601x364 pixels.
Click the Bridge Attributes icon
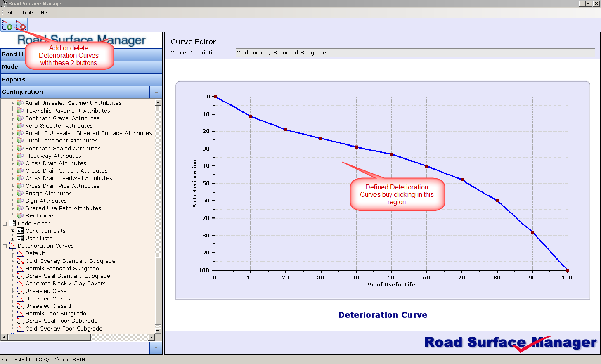click(x=20, y=193)
